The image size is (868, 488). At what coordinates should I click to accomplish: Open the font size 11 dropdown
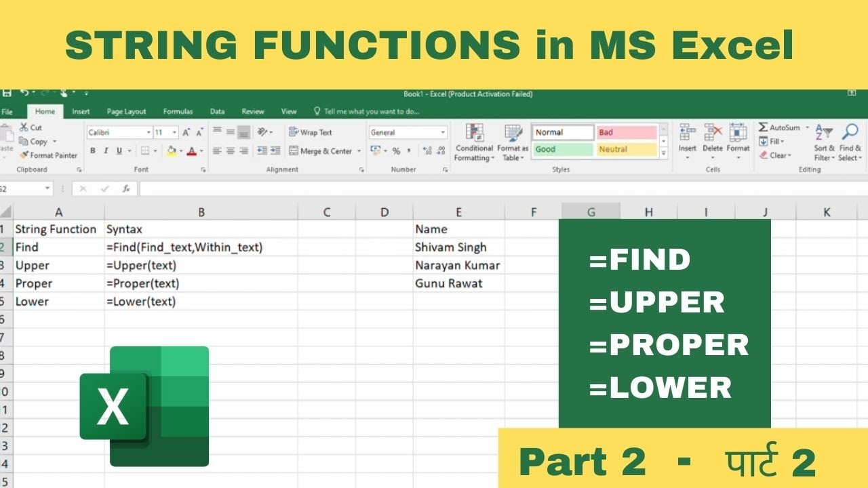(175, 133)
